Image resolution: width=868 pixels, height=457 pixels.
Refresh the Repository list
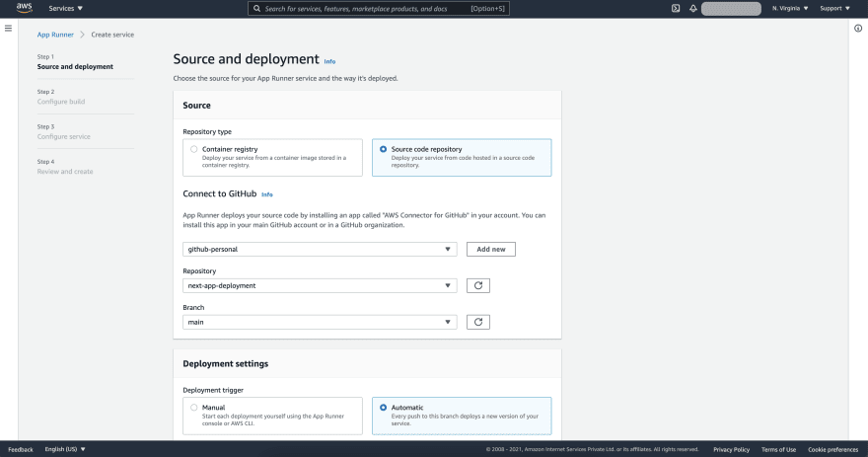point(478,286)
